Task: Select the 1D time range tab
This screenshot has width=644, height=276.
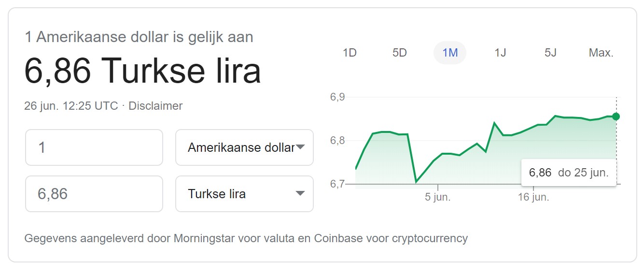Action: [x=349, y=53]
